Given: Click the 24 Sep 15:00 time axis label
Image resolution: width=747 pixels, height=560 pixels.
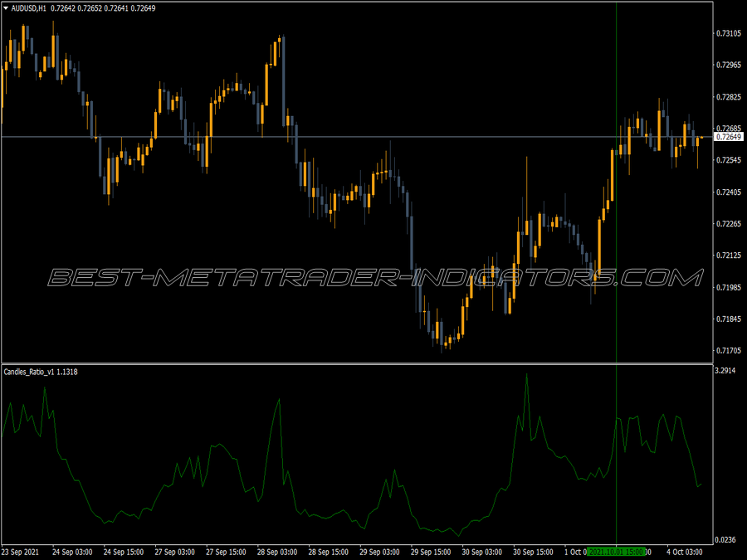Looking at the screenshot, I should point(124,552).
